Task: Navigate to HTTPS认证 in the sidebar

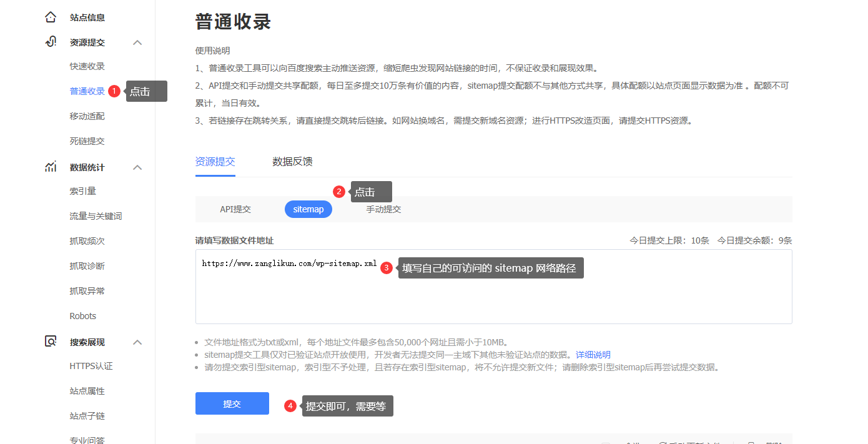Action: pos(91,366)
